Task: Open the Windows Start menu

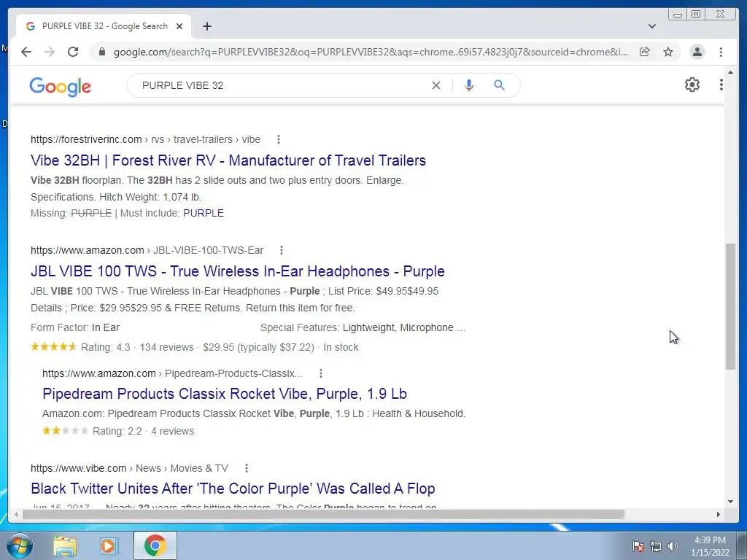Action: tap(20, 545)
